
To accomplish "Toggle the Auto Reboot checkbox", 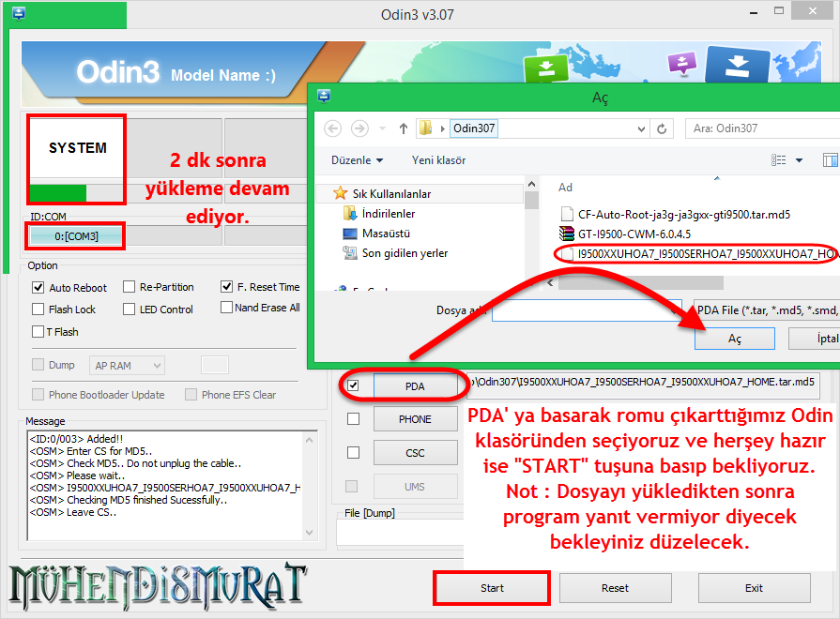I will [38, 288].
